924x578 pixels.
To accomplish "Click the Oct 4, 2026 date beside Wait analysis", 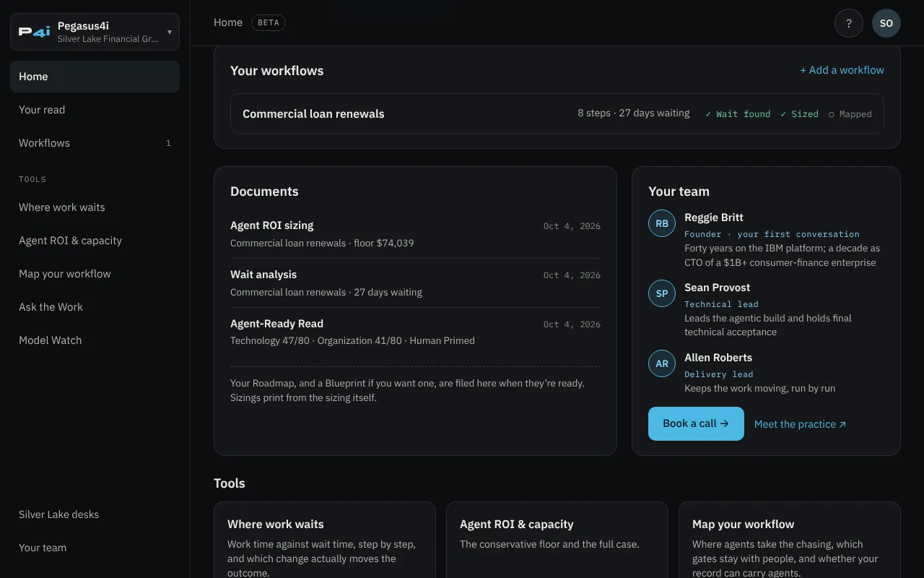I will [572, 275].
